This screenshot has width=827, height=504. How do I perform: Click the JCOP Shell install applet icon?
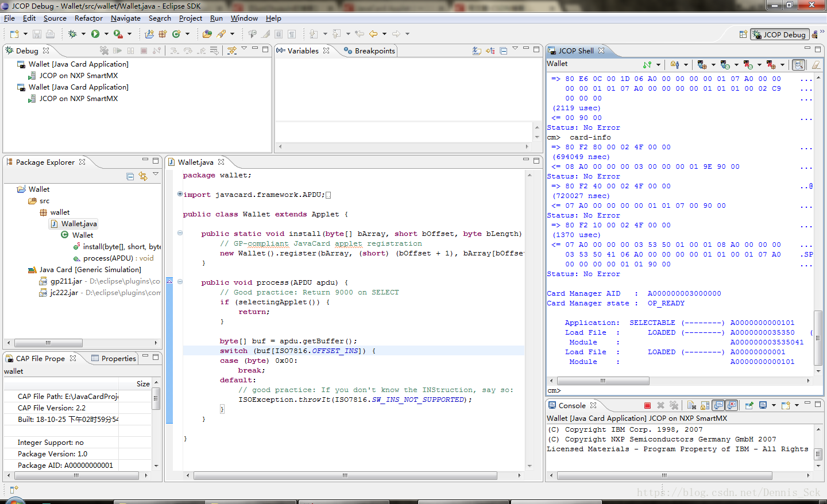pyautogui.click(x=725, y=65)
